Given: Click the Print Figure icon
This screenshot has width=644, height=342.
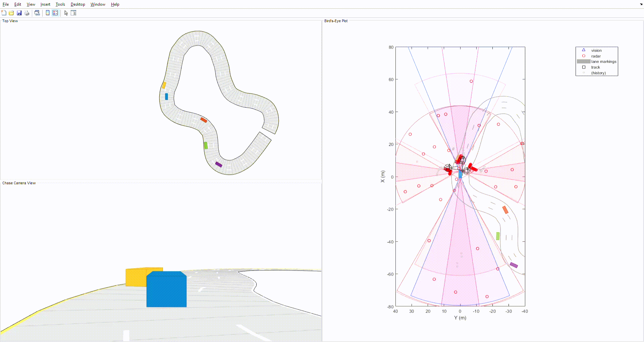Looking at the screenshot, I should point(27,13).
